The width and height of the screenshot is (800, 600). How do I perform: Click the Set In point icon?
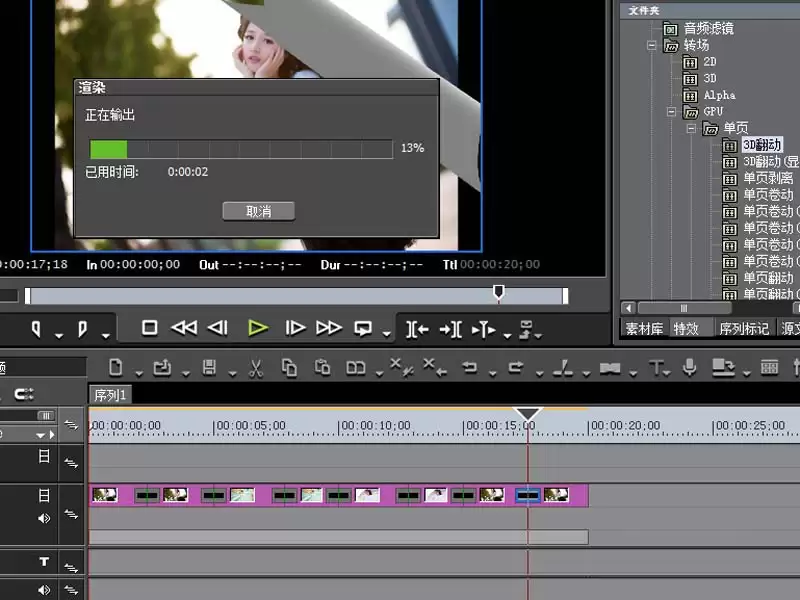pyautogui.click(x=36, y=329)
